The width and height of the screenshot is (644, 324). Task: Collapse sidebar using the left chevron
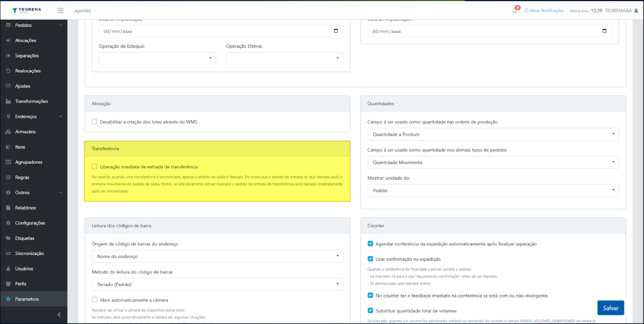point(59,315)
